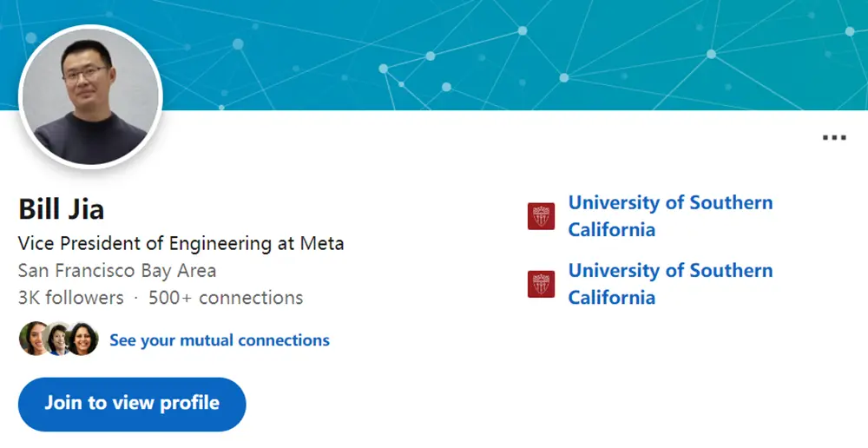Click the Vice President of Engineering headline
This screenshot has width=868, height=448.
tap(181, 243)
